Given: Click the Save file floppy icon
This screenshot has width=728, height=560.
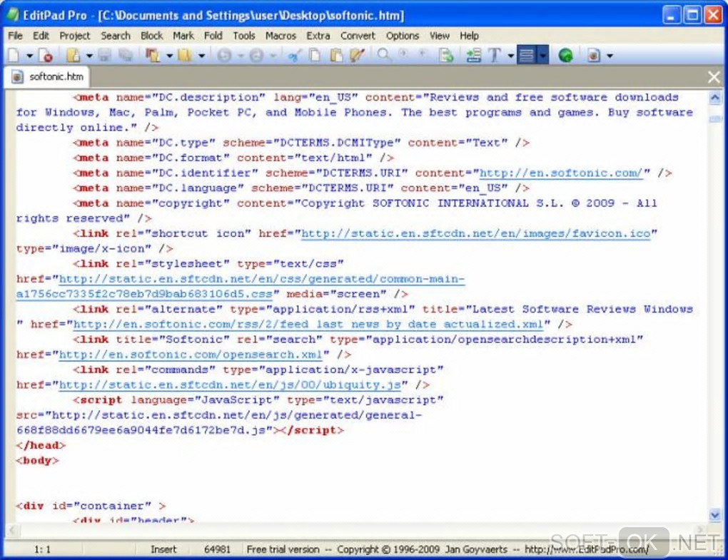Looking at the screenshot, I should point(105,56).
